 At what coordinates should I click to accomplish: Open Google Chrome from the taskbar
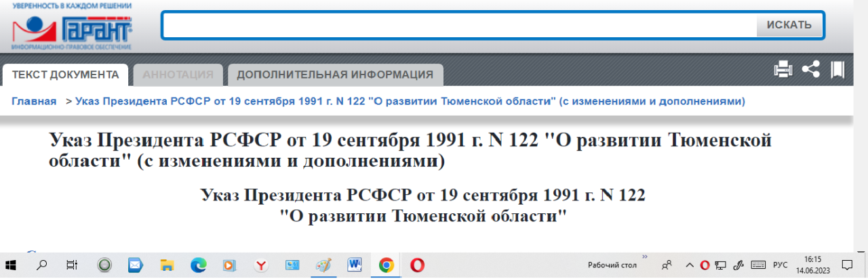(x=386, y=265)
